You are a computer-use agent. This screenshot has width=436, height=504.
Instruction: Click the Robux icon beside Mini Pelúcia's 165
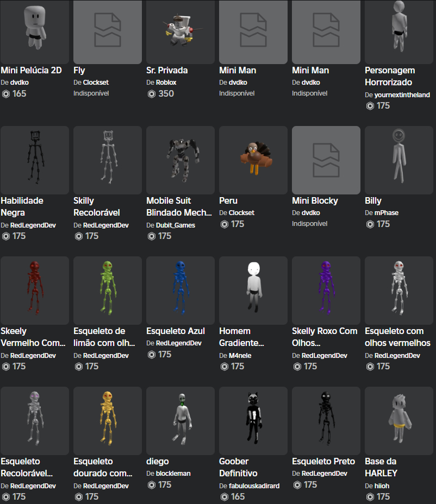point(6,94)
